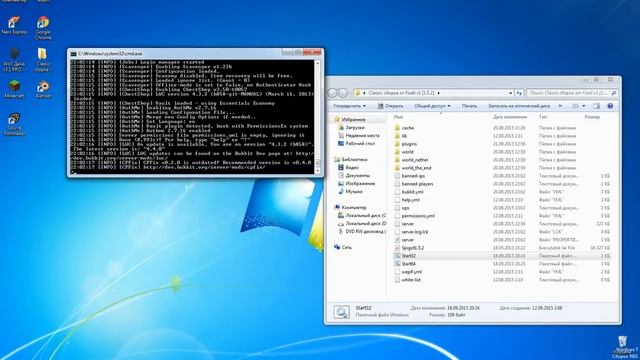The height and width of the screenshot is (360, 640).
Task: Select the white-list file
Action: (x=407, y=280)
